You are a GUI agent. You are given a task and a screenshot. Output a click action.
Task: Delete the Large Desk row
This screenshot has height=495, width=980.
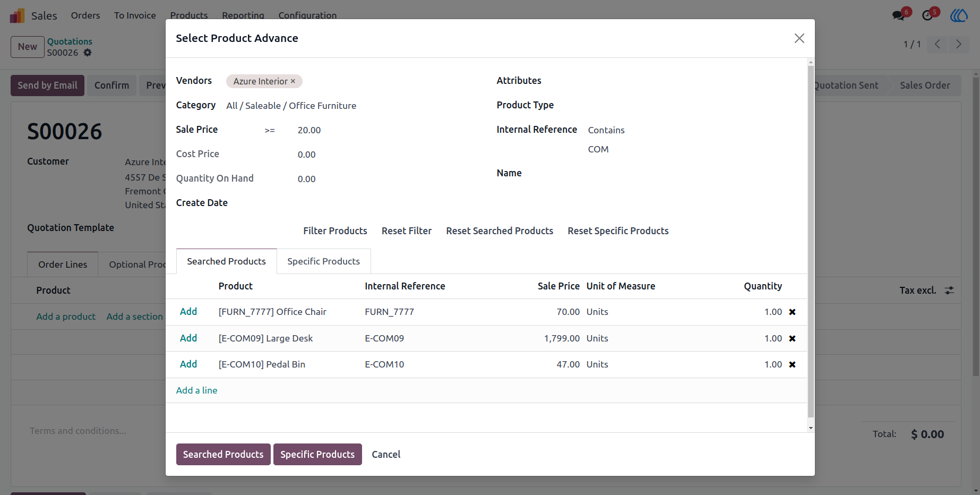coord(792,338)
